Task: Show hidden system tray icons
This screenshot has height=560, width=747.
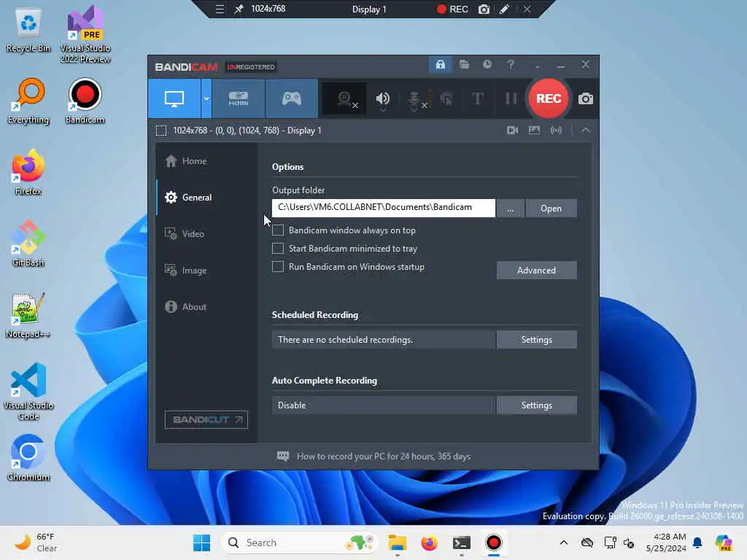Action: coord(564,542)
